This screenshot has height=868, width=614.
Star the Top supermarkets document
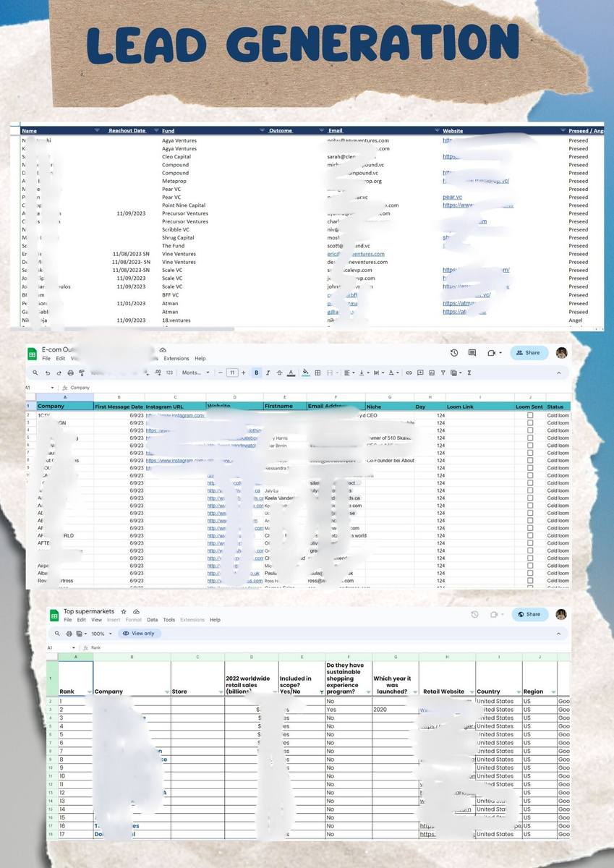tap(123, 611)
